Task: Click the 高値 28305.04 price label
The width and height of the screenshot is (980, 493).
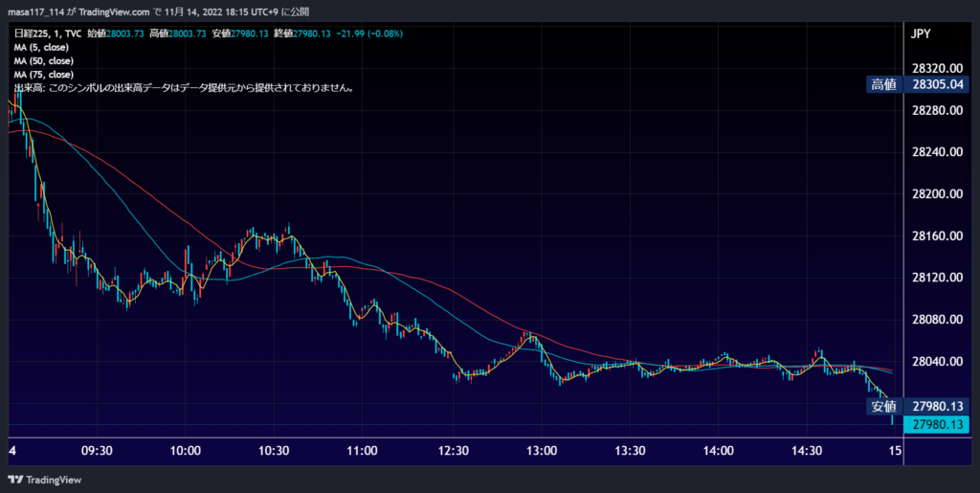Action: pyautogui.click(x=918, y=84)
